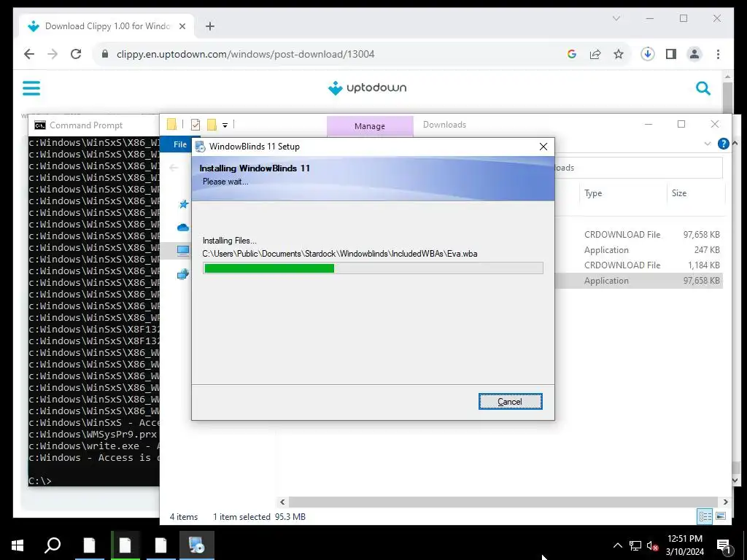Select Quick access star in navigation pane
The height and width of the screenshot is (560, 747).
point(183,204)
